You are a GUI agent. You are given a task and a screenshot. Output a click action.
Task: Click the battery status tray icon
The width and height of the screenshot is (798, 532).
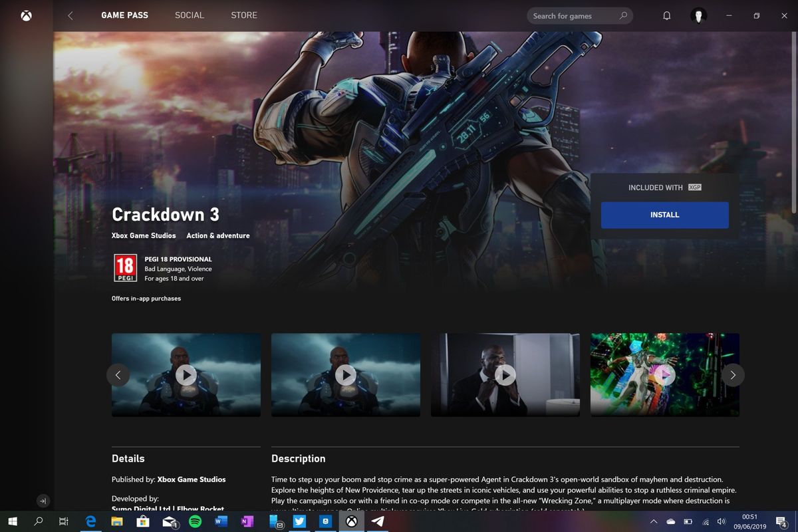click(x=688, y=522)
